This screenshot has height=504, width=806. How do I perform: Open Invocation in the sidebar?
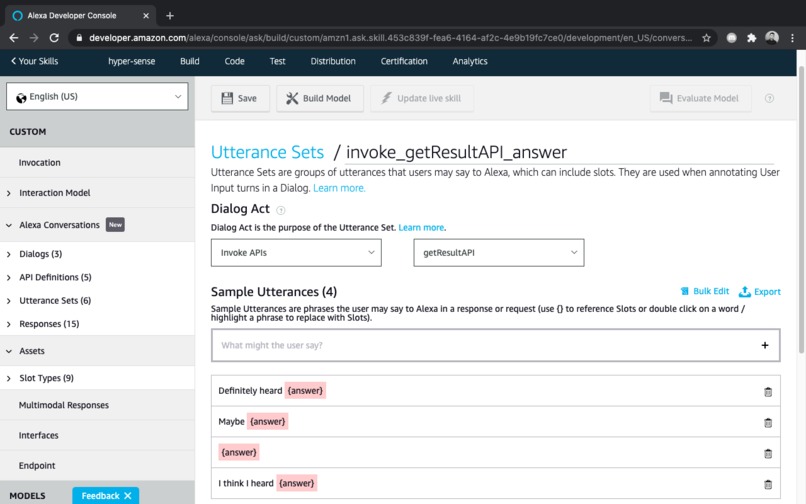point(40,163)
